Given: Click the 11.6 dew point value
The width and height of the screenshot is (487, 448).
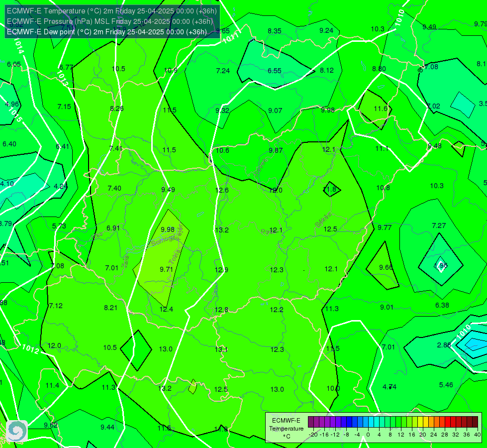Looking at the screenshot, I should point(381,109).
